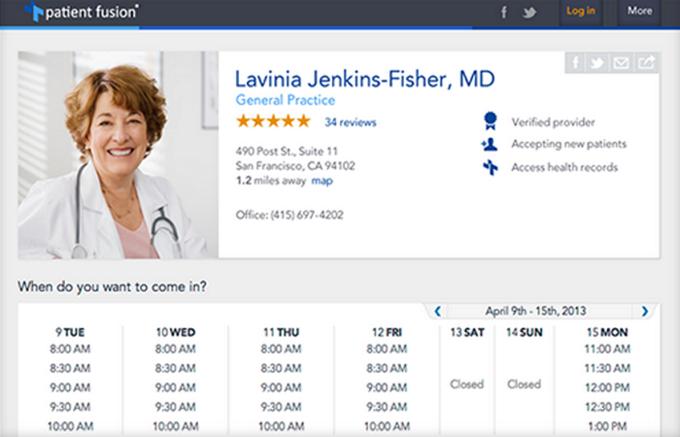Select Monday 12:30 PM slot

[x=607, y=407]
